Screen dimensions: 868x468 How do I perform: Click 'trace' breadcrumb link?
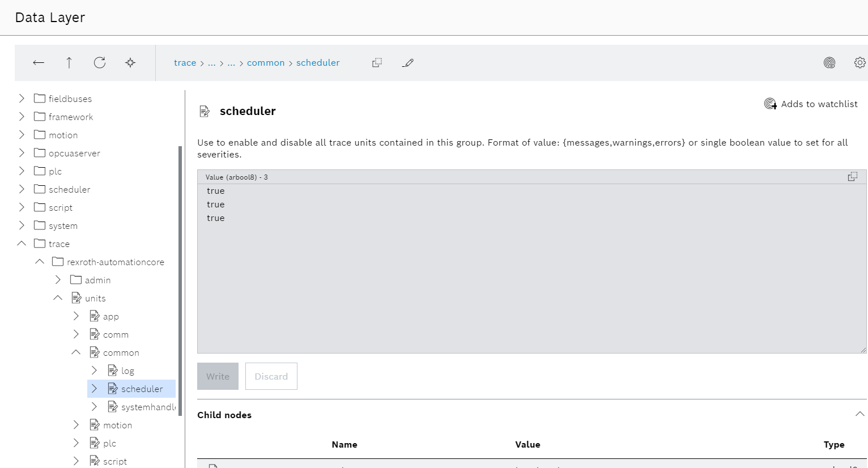coord(185,63)
